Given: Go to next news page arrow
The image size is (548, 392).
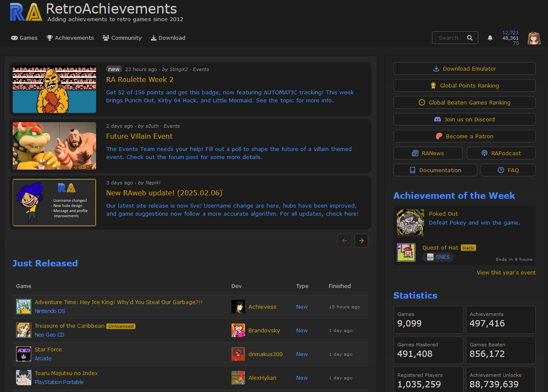Looking at the screenshot, I should (x=361, y=241).
